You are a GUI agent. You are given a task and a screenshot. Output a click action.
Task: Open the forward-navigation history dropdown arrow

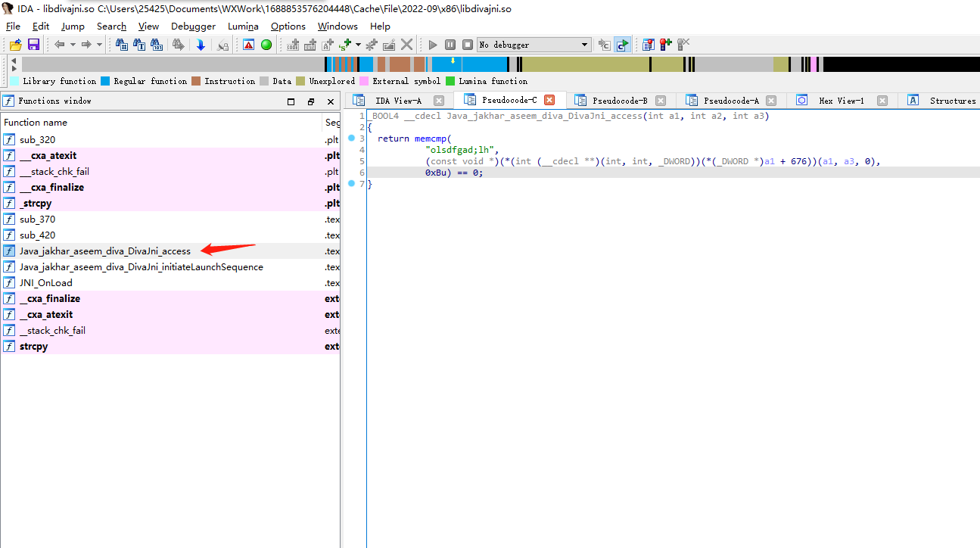(99, 45)
